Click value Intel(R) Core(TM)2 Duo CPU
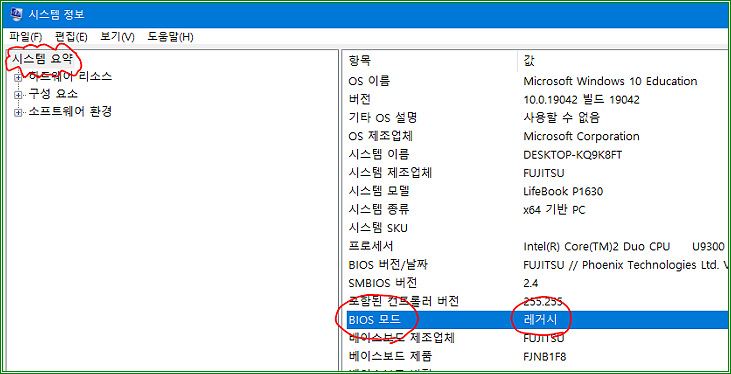The image size is (731, 374). click(x=597, y=246)
